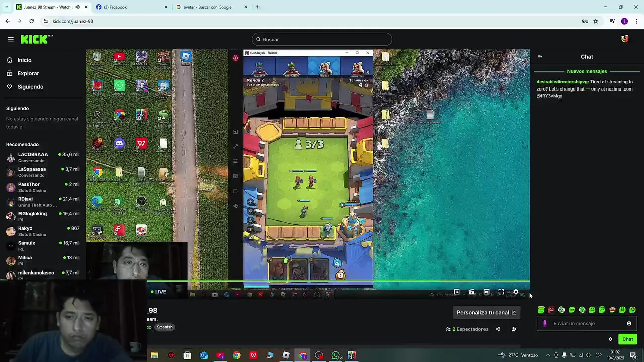This screenshot has height=362, width=644.
Task: Click the address bar URL kick.com/juanez-98
Action: [72, 21]
